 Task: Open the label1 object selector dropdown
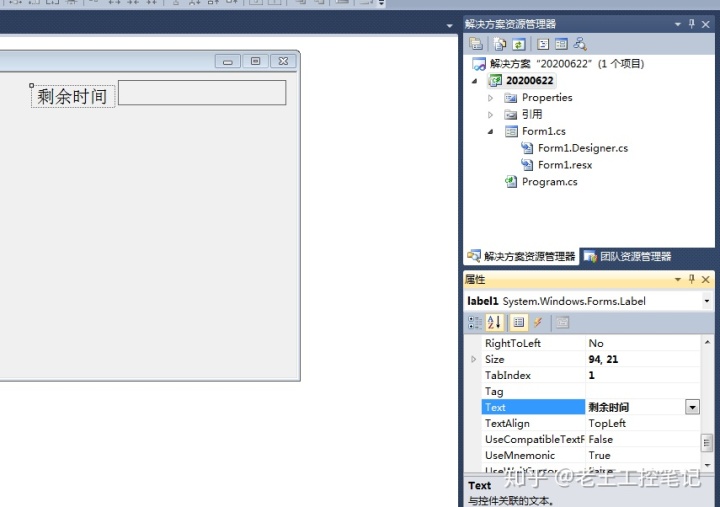707,301
